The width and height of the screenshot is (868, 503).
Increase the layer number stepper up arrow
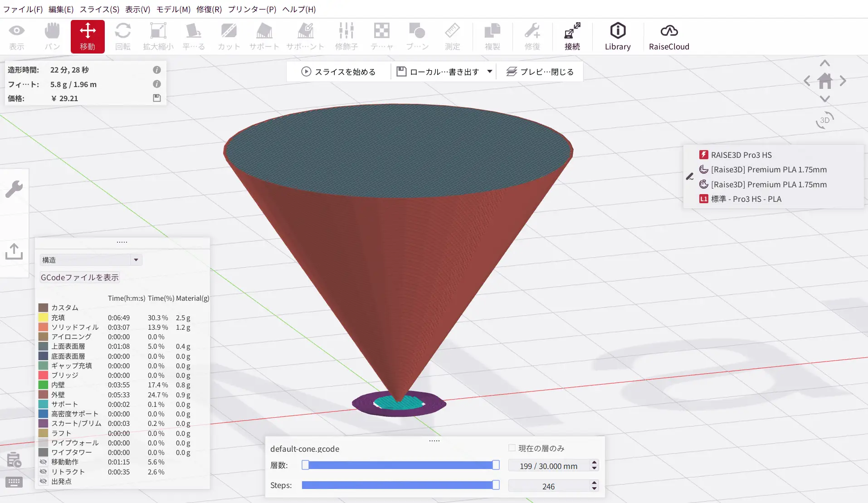tap(594, 463)
